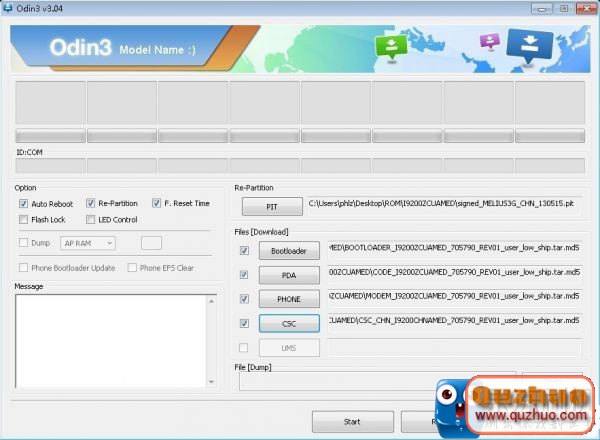The width and height of the screenshot is (600, 440).
Task: Click the purple download bubble in banner
Action: pyautogui.click(x=490, y=41)
